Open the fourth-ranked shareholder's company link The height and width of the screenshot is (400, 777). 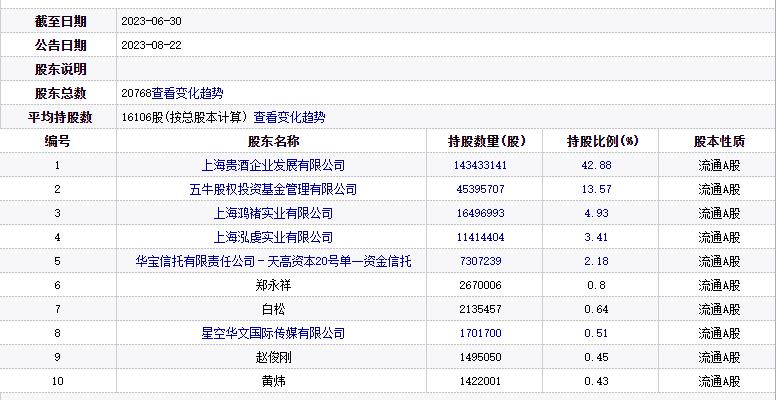[x=273, y=237]
